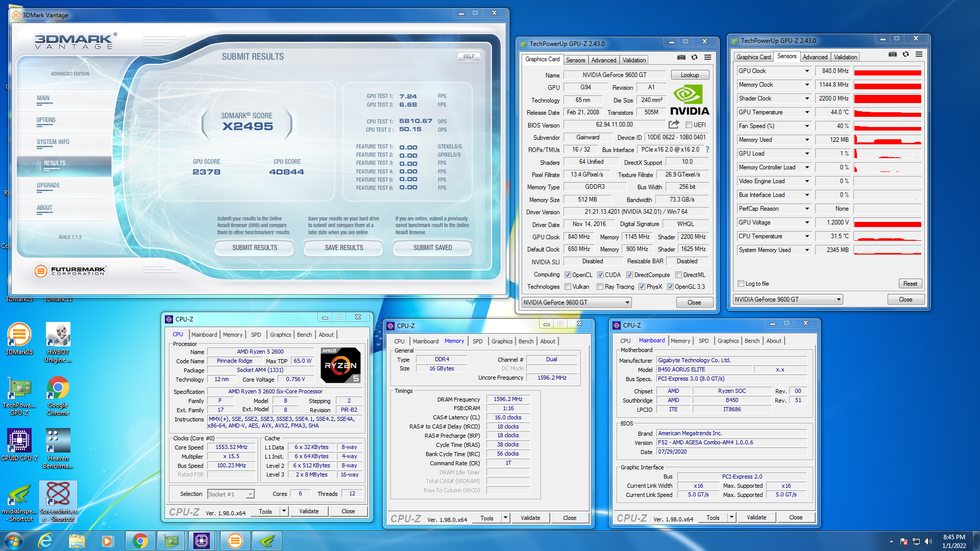Click the Chrome icon in the taskbar
The width and height of the screenshot is (980, 551).
coord(140,541)
